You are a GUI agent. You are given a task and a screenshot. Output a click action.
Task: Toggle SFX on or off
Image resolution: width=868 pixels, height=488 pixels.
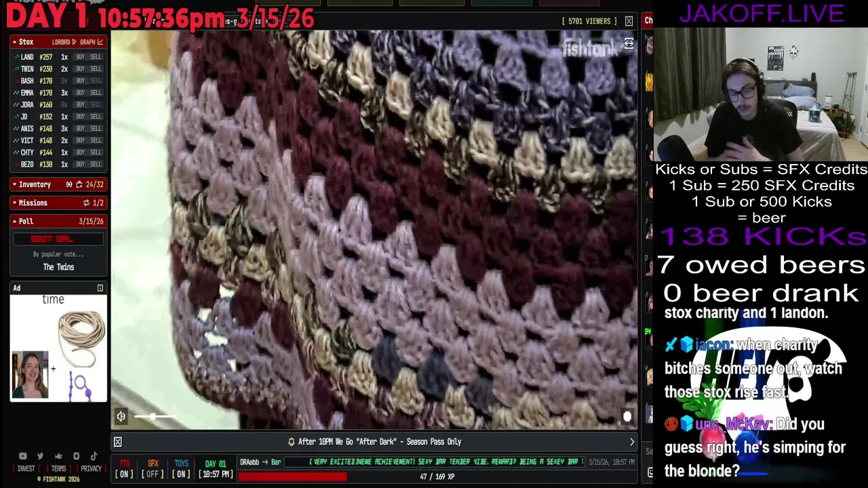[x=153, y=469]
